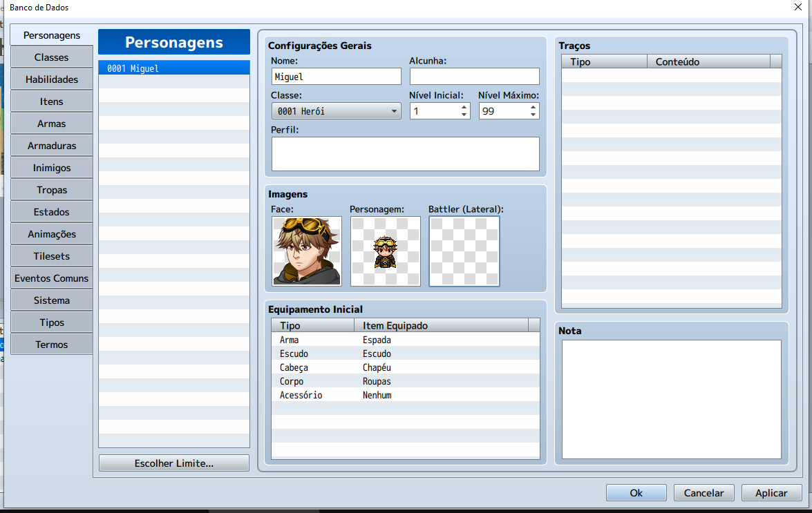The image size is (812, 513).
Task: Switch to the Eventos Comuns section
Action: (51, 278)
